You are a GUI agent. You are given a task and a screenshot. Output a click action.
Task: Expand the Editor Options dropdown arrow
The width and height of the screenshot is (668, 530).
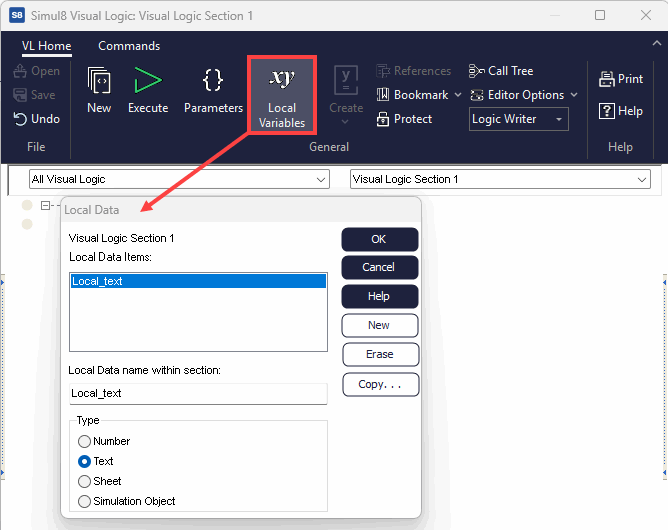574,95
